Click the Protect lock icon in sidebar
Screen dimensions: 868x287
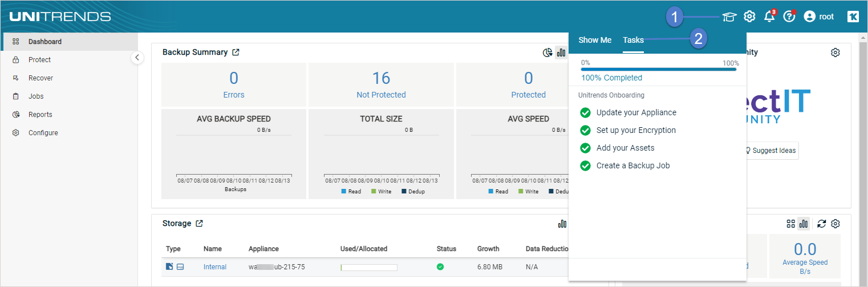(x=16, y=60)
